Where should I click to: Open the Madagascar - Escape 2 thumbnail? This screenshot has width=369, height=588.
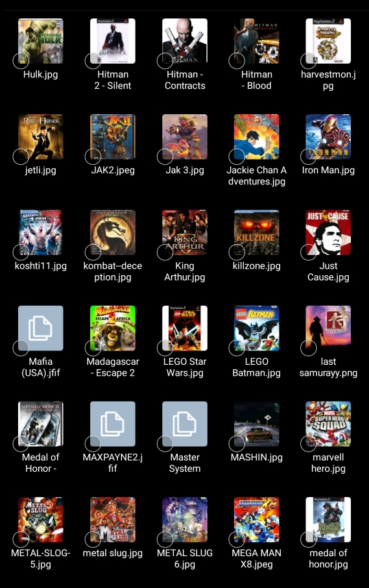tap(112, 328)
